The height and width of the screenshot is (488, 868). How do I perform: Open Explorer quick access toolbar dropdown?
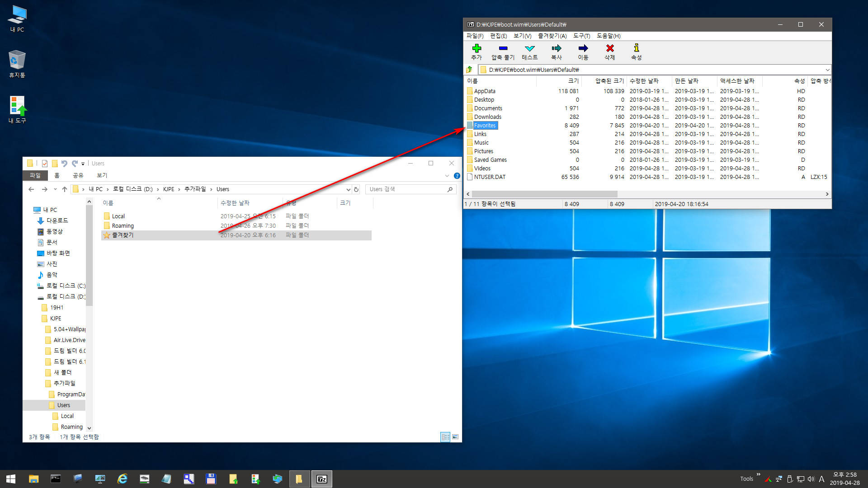click(x=83, y=164)
